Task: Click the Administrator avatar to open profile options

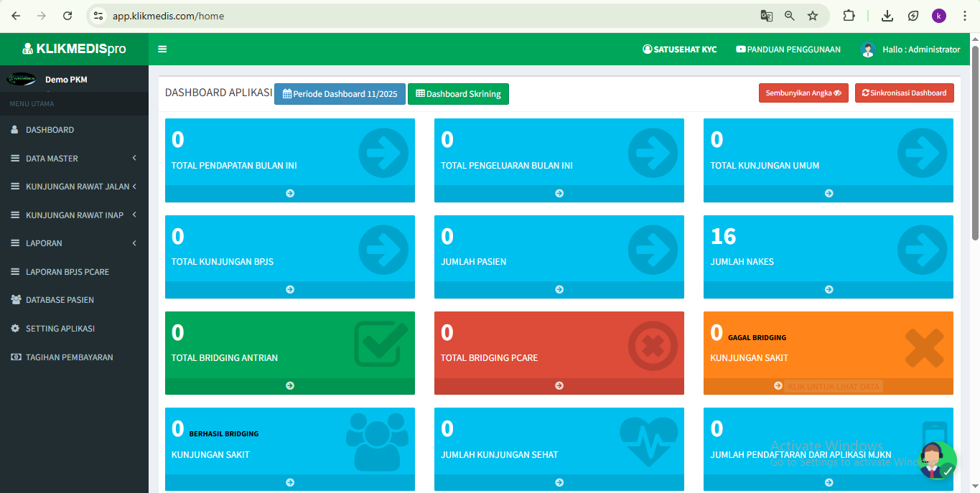Action: point(867,50)
